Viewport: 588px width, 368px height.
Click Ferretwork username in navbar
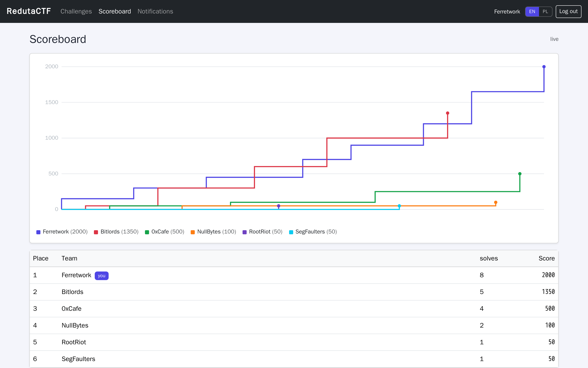tap(507, 11)
